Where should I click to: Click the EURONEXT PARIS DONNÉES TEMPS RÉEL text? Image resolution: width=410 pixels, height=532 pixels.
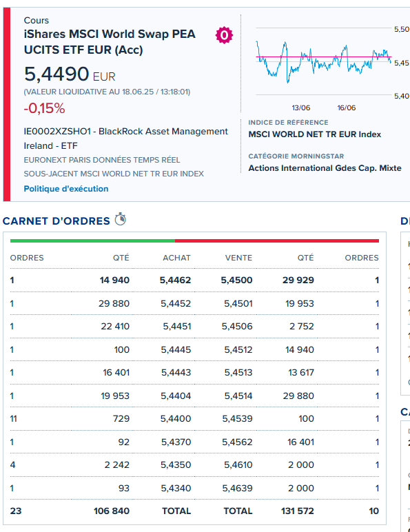pyautogui.click(x=102, y=160)
